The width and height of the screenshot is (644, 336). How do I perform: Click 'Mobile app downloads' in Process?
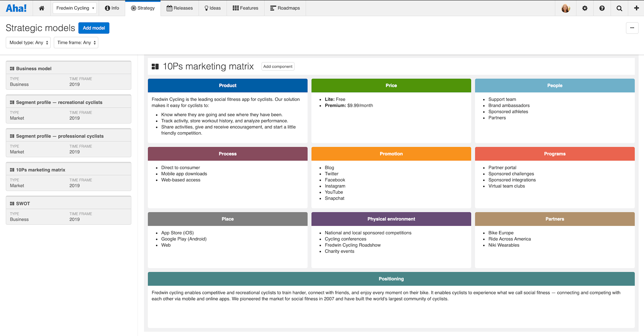pos(184,174)
